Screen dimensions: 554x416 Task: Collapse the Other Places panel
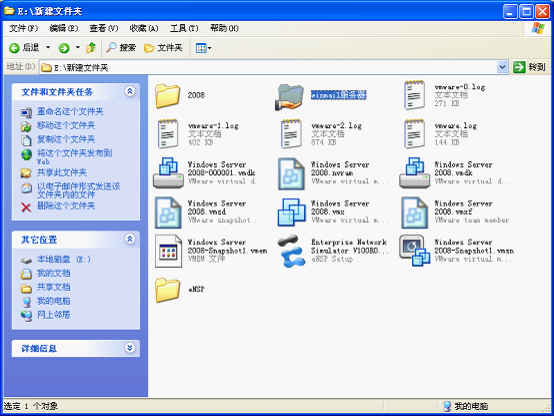[x=130, y=239]
